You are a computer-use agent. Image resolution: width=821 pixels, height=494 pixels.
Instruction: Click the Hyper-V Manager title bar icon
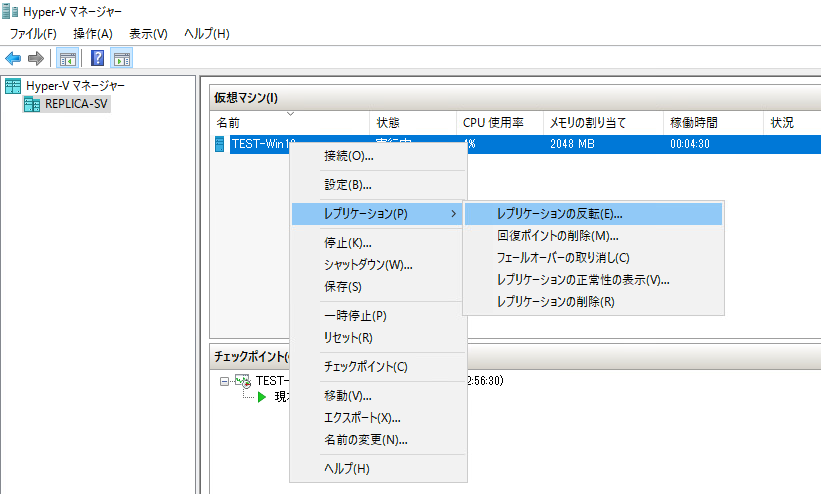click(10, 11)
